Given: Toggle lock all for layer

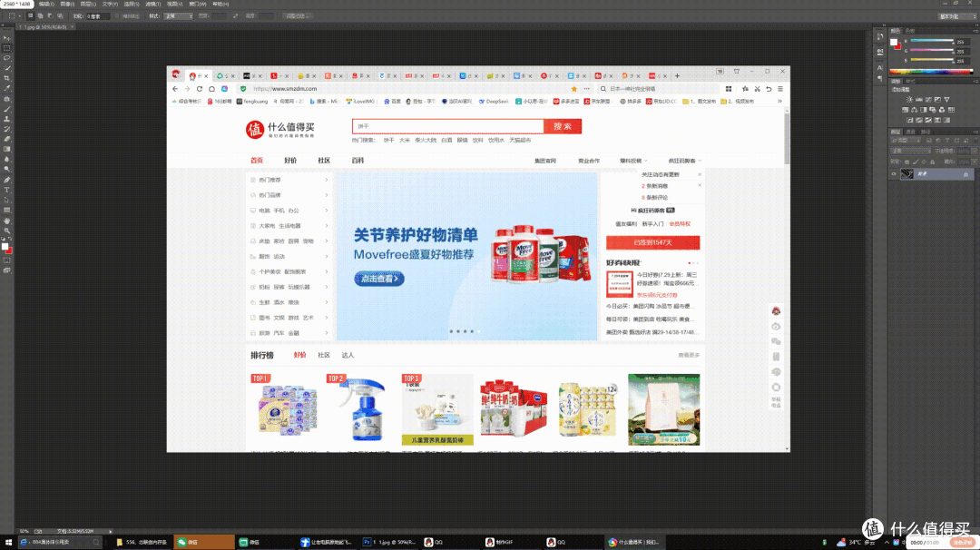Looking at the screenshot, I should pos(933,162).
